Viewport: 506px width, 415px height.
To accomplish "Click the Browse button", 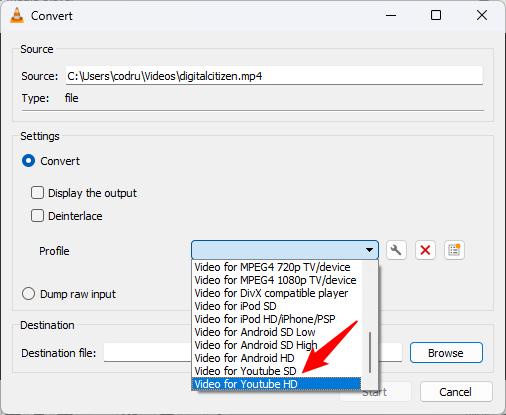I will click(x=446, y=353).
